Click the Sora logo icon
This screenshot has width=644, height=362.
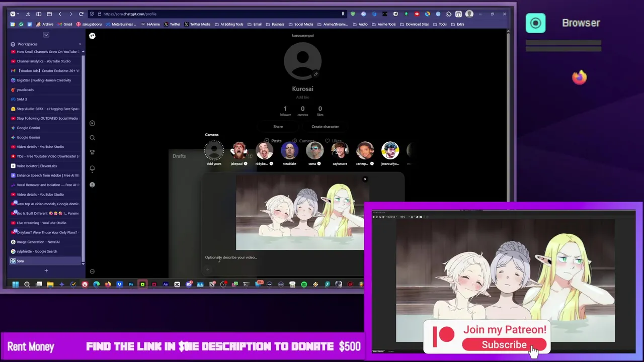[92, 36]
